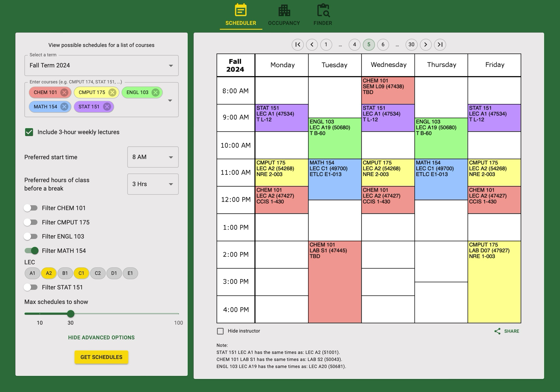Click the GET SCHEDULES button
This screenshot has height=392, width=560.
point(101,357)
